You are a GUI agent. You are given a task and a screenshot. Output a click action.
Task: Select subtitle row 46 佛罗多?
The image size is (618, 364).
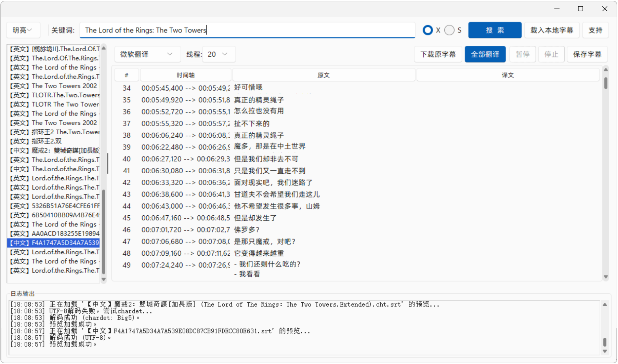pyautogui.click(x=357, y=230)
